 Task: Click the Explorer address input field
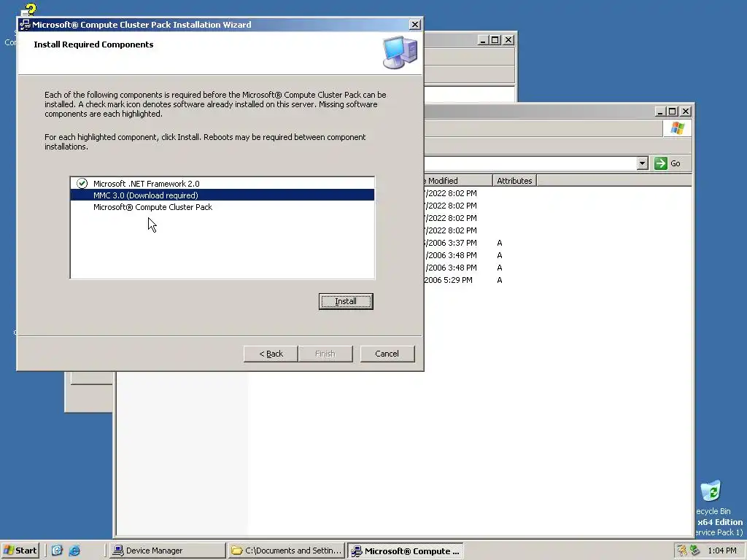pos(530,163)
